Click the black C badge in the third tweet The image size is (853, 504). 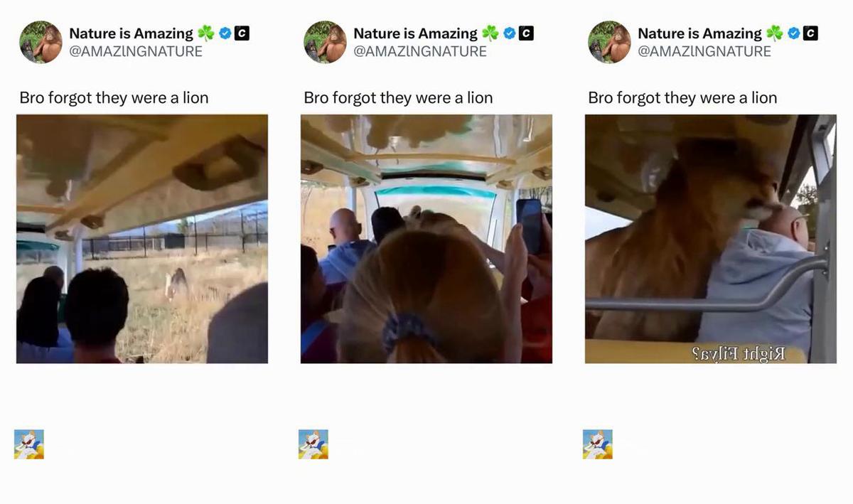[x=810, y=33]
